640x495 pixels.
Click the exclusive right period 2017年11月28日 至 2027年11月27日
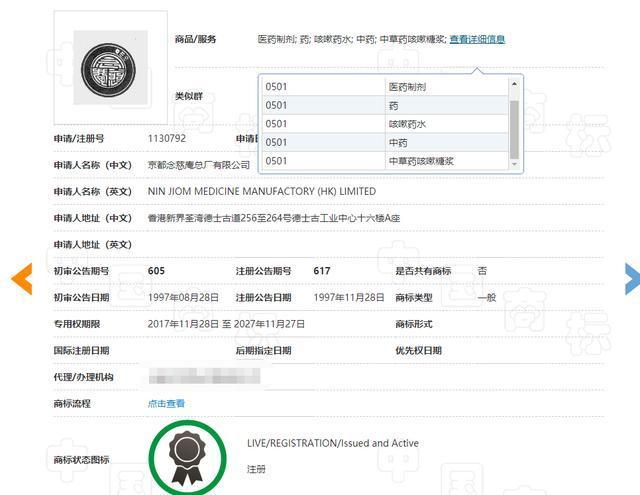[x=226, y=324]
